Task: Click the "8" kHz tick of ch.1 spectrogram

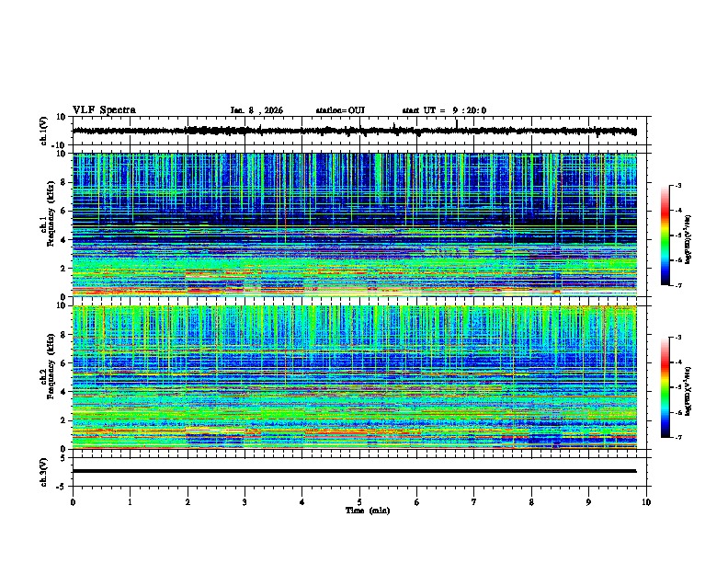Action: coord(64,182)
